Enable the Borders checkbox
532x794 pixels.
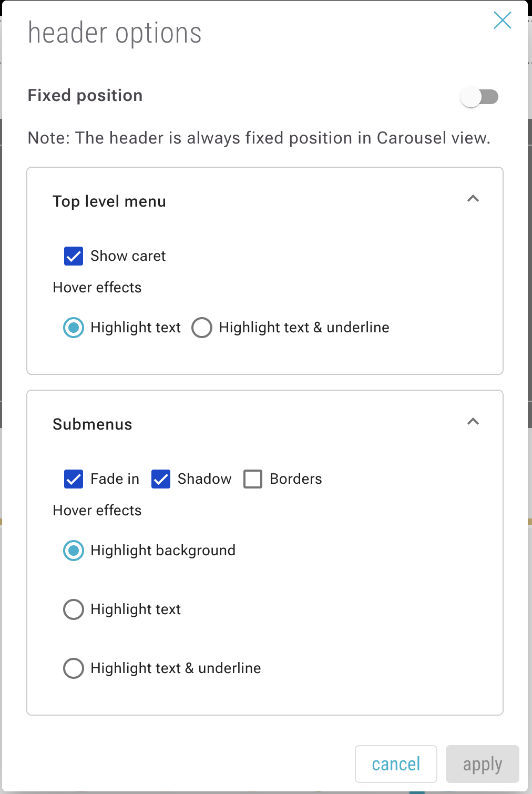pyautogui.click(x=253, y=479)
